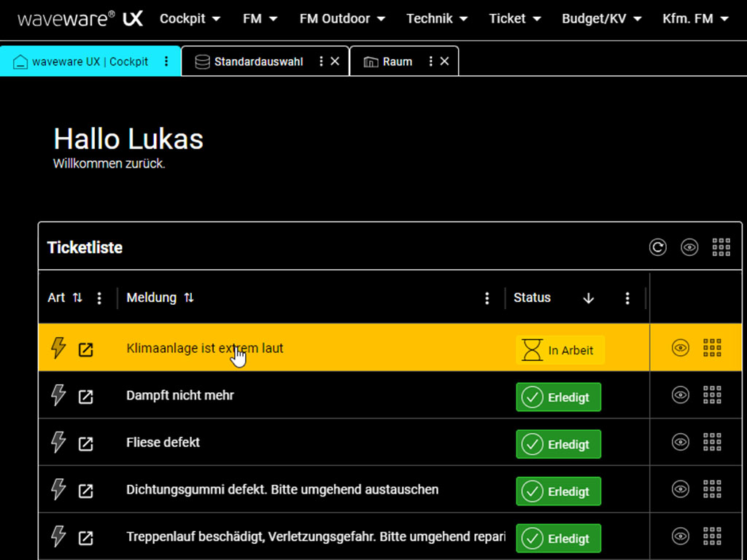Expand the Technik dropdown menu

(x=437, y=19)
